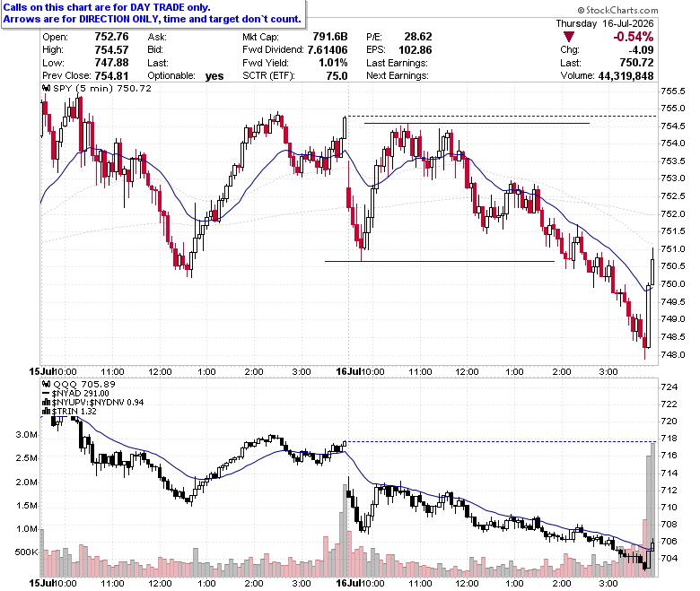The width and height of the screenshot is (700, 591).
Task: Click the blue dashed resistance line on SPY chart
Action: tap(502, 116)
